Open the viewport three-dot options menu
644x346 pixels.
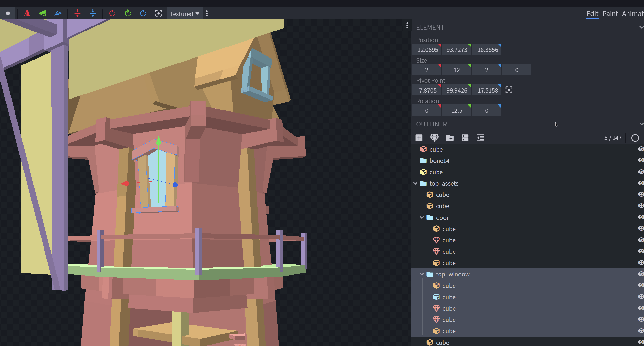pyautogui.click(x=407, y=25)
